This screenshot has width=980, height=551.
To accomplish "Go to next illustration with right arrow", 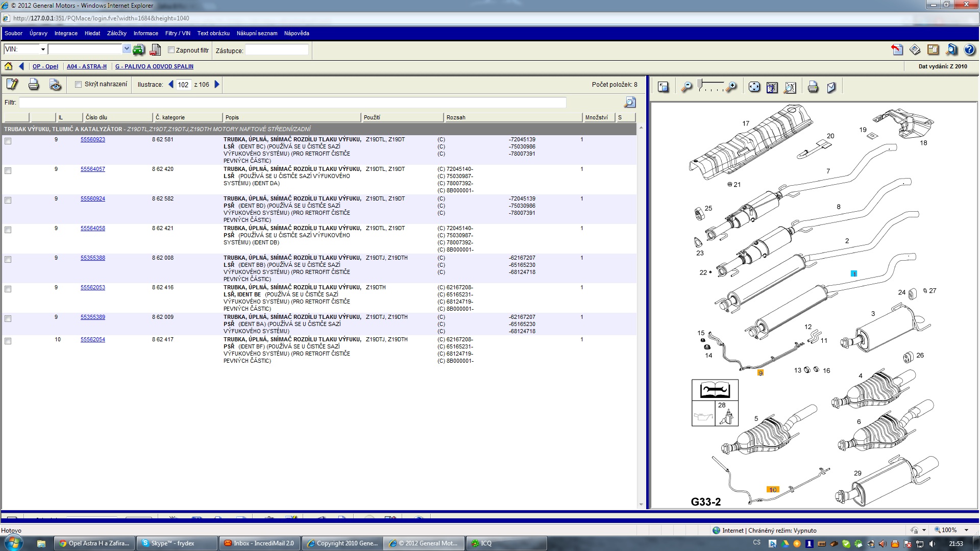I will pyautogui.click(x=217, y=85).
